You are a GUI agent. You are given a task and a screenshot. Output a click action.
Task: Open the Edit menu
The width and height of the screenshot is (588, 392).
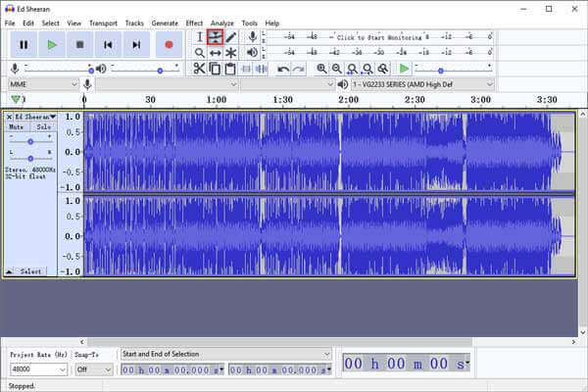(x=28, y=24)
